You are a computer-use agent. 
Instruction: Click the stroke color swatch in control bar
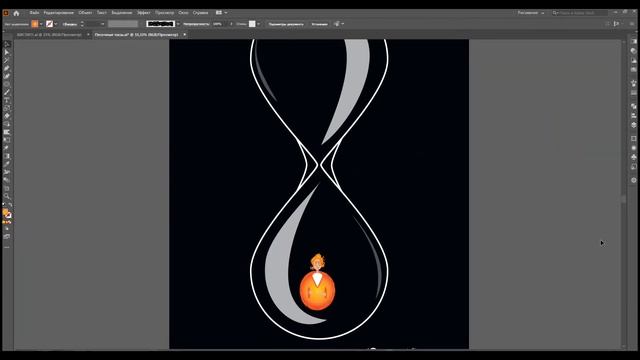point(49,24)
